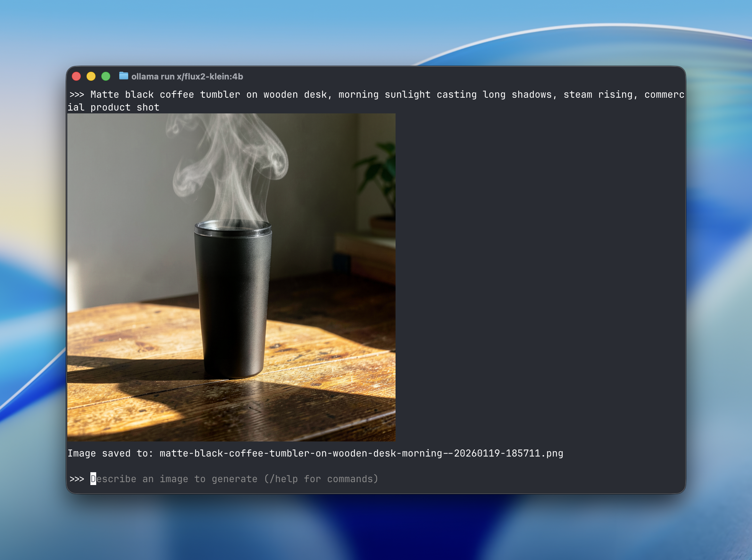This screenshot has height=560, width=752.
Task: Click the folder icon in the terminal title bar
Action: 123,77
